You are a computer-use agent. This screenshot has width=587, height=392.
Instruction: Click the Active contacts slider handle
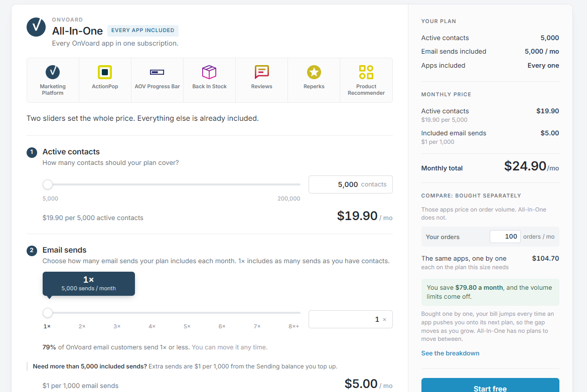click(x=48, y=184)
